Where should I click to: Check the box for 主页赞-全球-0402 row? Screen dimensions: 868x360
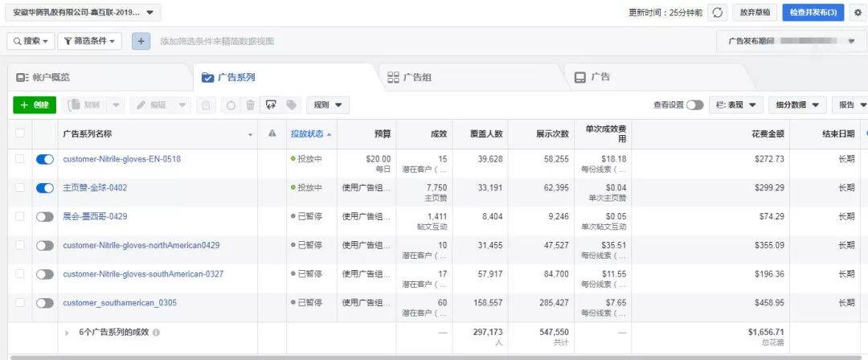pos(20,188)
